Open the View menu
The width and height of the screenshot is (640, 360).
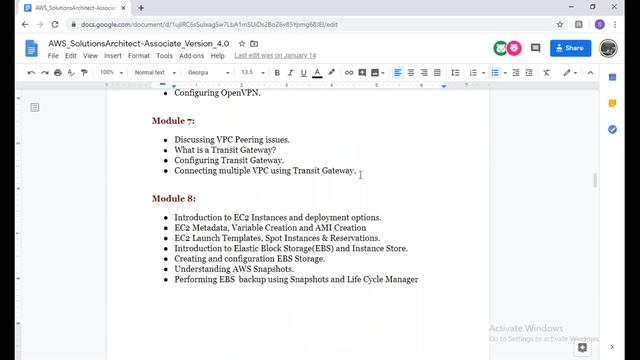point(90,56)
